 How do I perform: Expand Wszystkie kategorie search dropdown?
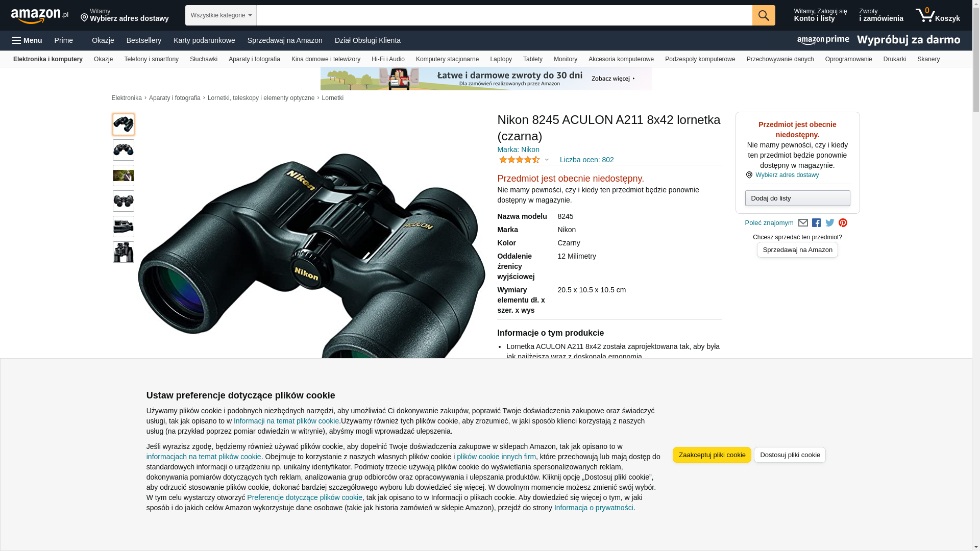click(221, 15)
